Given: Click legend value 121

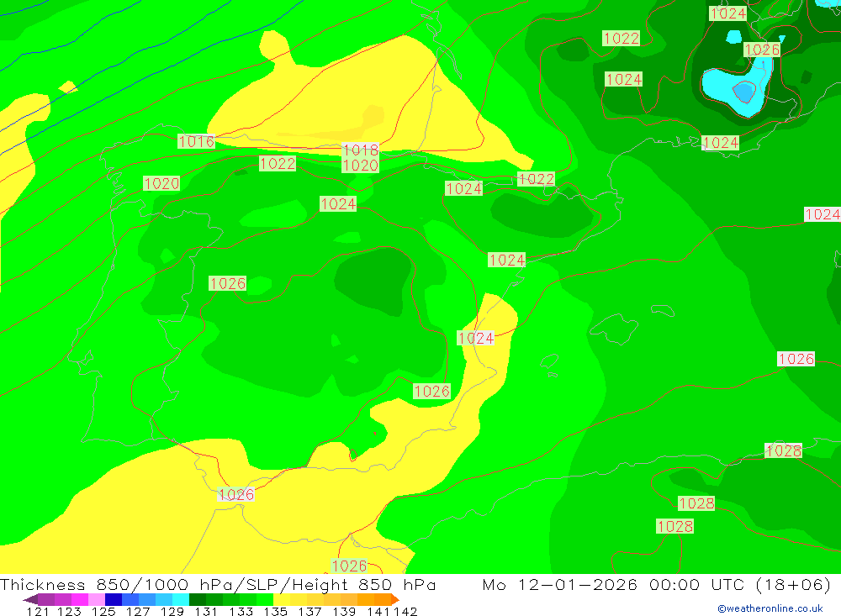Looking at the screenshot, I should click(x=38, y=611).
